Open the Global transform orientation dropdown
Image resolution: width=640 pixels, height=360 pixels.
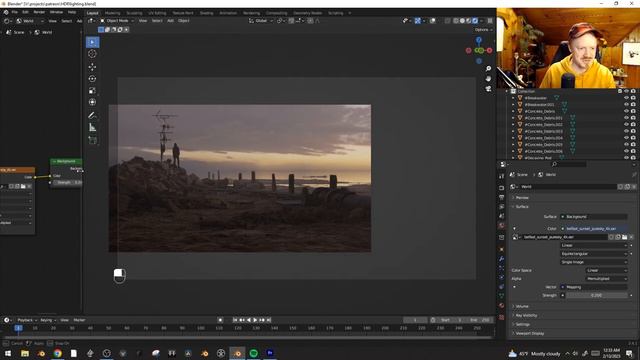coord(261,21)
